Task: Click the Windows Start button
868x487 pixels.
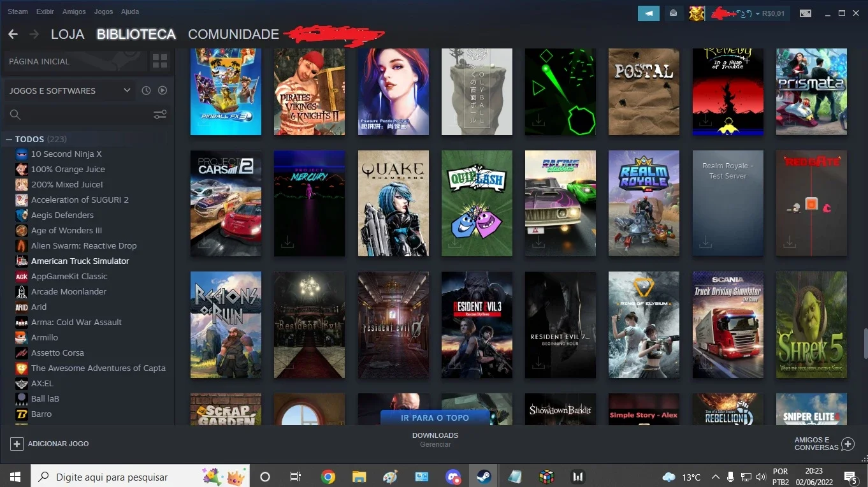Action: point(15,476)
